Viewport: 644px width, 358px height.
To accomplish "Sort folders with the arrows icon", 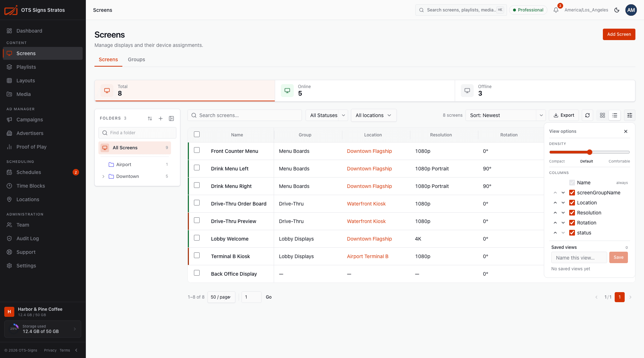I will coord(150,118).
